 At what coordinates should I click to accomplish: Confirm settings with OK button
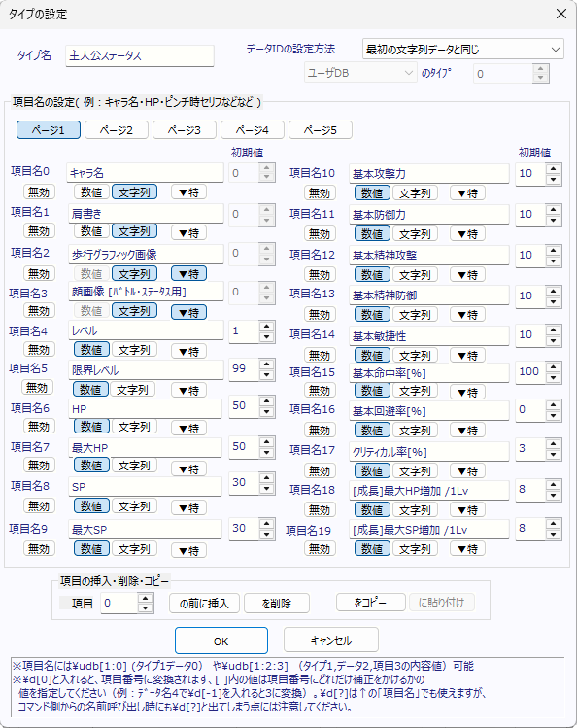[x=221, y=641]
